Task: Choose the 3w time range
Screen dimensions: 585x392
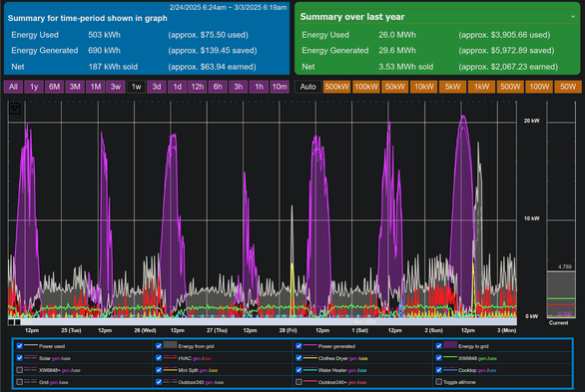Action: pos(116,87)
